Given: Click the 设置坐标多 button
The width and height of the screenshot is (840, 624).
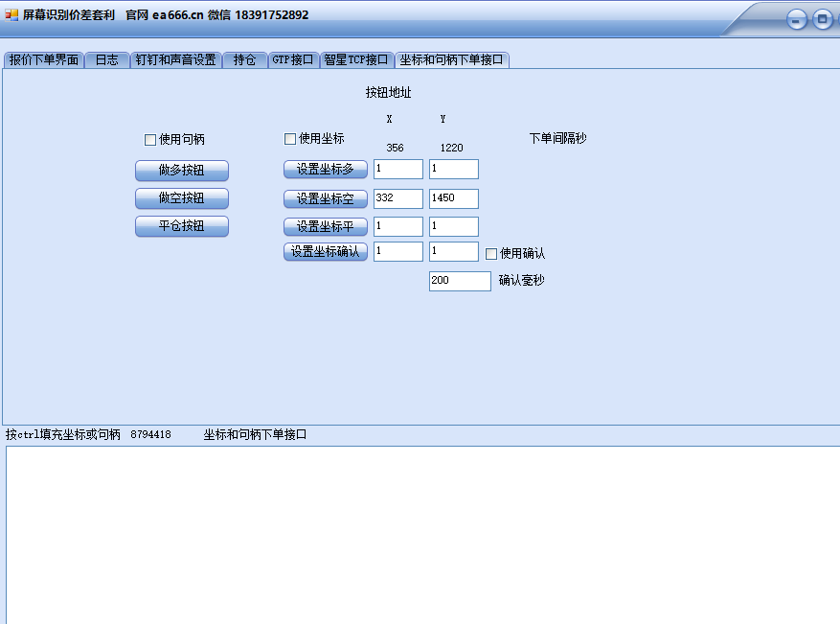Looking at the screenshot, I should click(x=325, y=170).
